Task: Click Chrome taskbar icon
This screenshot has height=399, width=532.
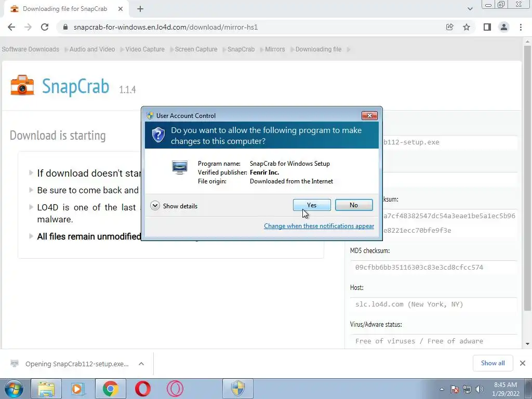Action: tap(111, 389)
